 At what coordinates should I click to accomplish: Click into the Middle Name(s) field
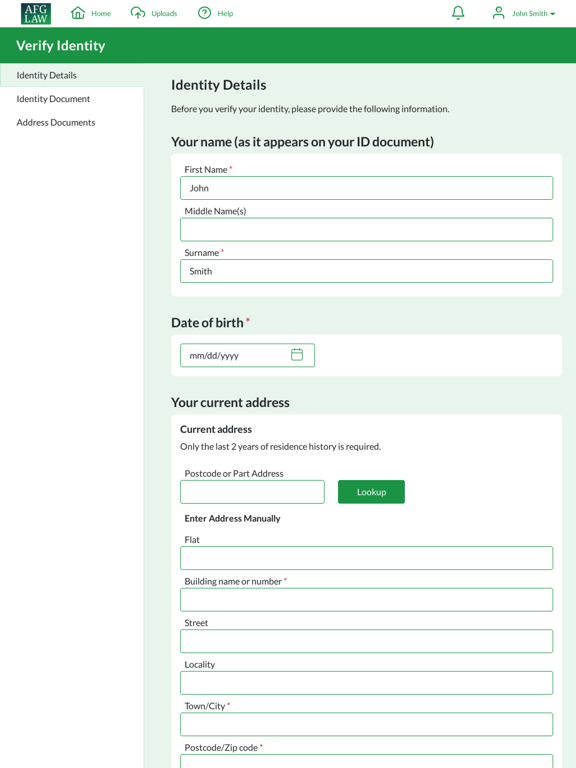366,230
